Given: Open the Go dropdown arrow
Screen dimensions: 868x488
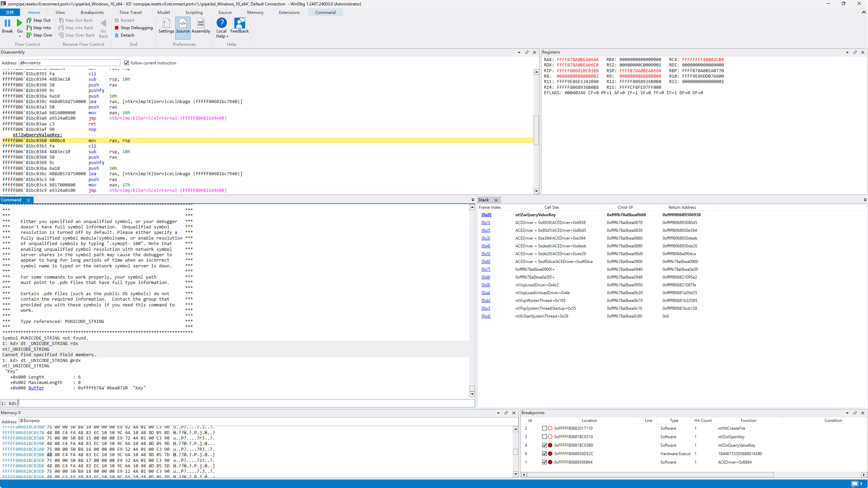Looking at the screenshot, I should [20, 36].
